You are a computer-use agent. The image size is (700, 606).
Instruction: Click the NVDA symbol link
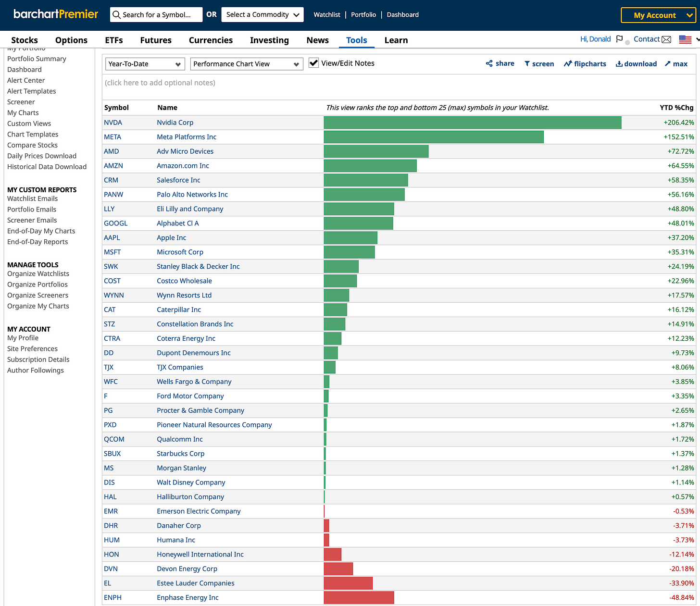113,123
